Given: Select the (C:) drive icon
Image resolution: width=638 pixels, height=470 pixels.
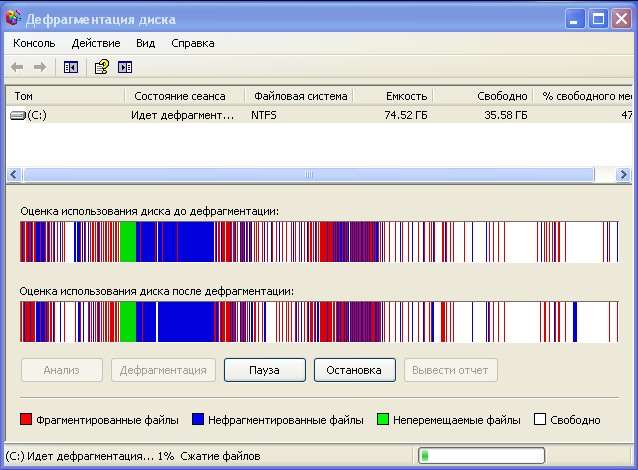Looking at the screenshot, I should [x=17, y=116].
